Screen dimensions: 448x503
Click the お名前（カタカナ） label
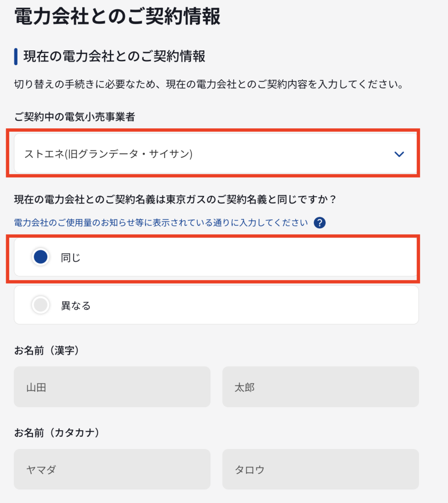coord(57,433)
